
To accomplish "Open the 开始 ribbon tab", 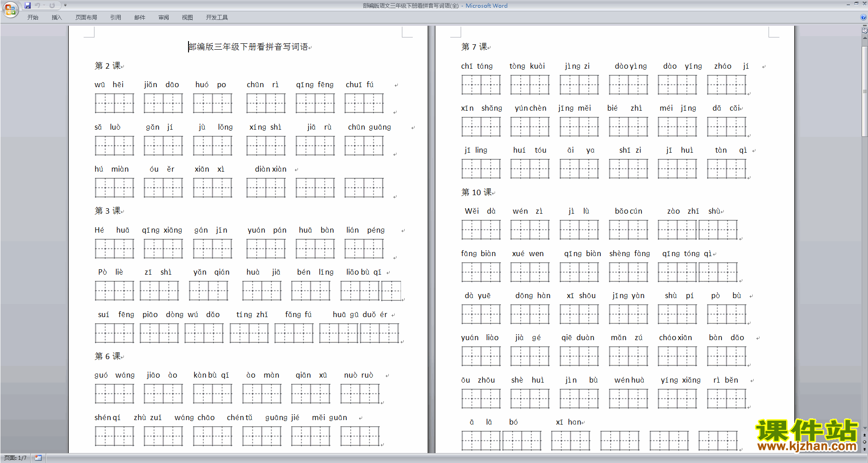I will point(33,18).
